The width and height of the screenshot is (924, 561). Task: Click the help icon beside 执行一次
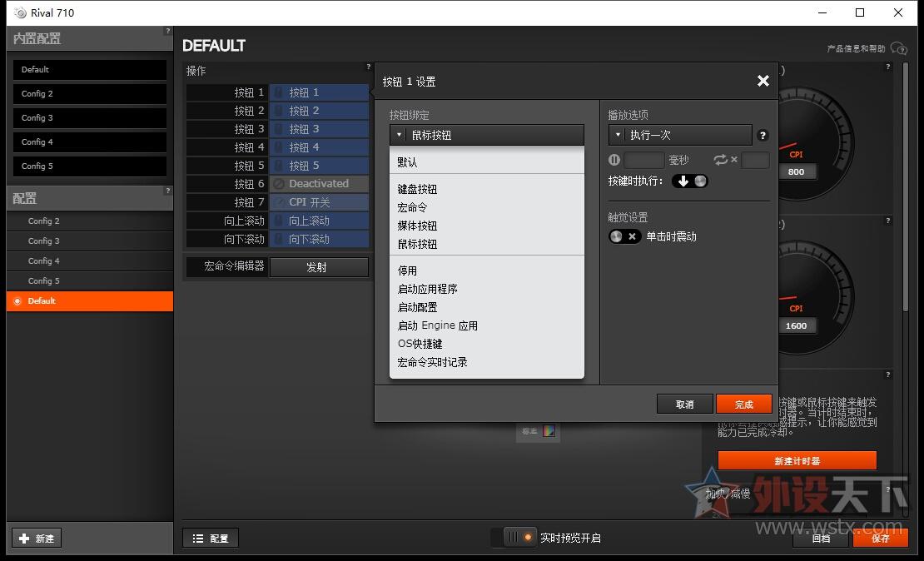763,135
